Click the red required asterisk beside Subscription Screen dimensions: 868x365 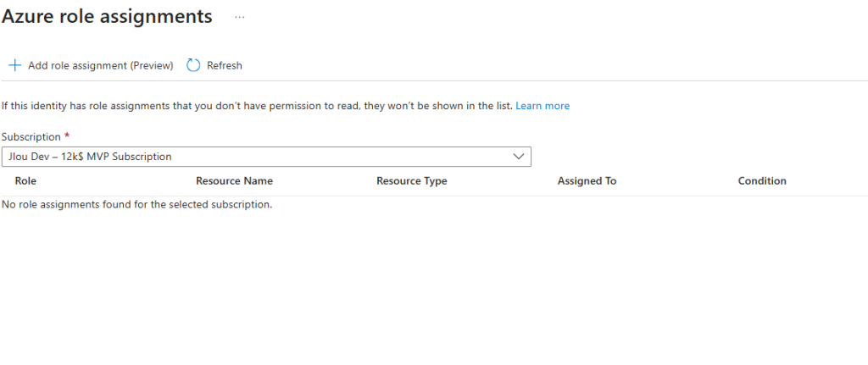pos(67,135)
